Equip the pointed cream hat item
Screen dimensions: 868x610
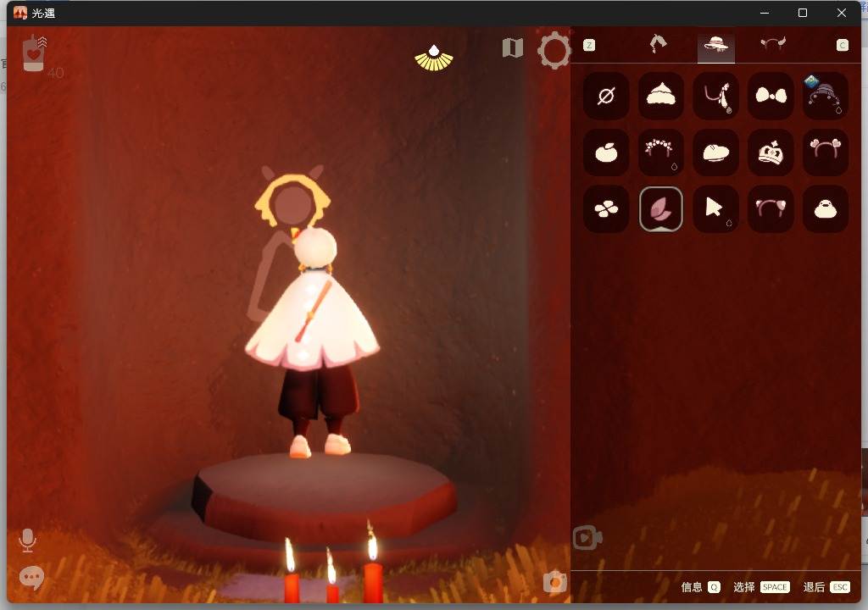[661, 97]
